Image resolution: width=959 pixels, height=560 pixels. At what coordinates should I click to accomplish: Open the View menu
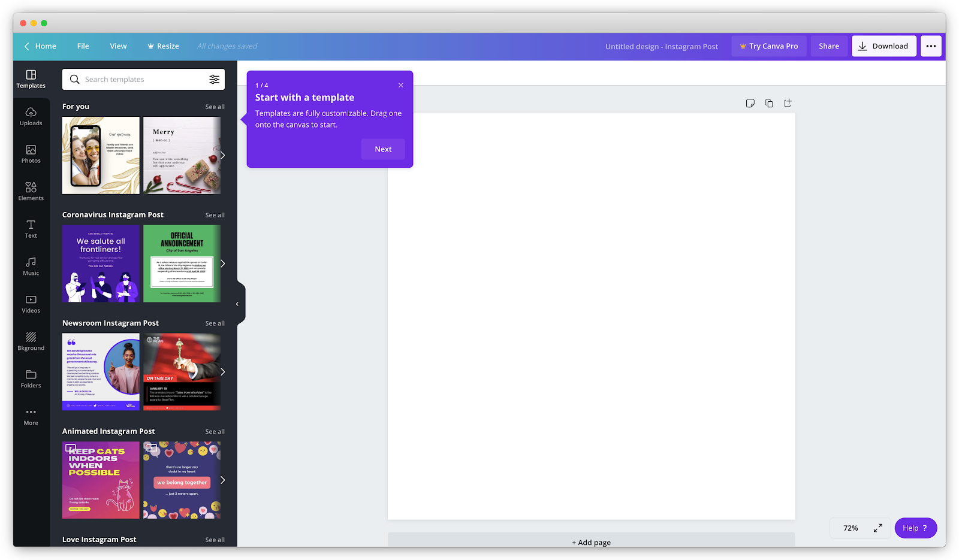point(118,46)
